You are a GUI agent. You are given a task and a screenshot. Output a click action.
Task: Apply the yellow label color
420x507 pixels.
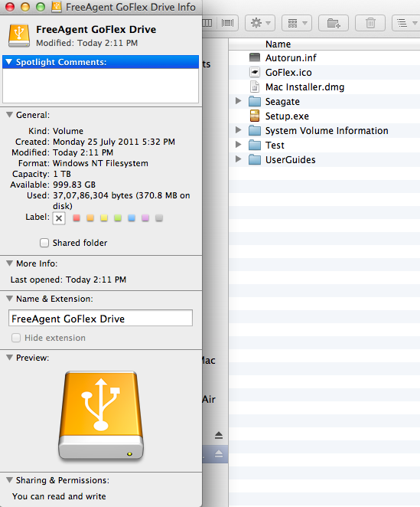point(104,218)
